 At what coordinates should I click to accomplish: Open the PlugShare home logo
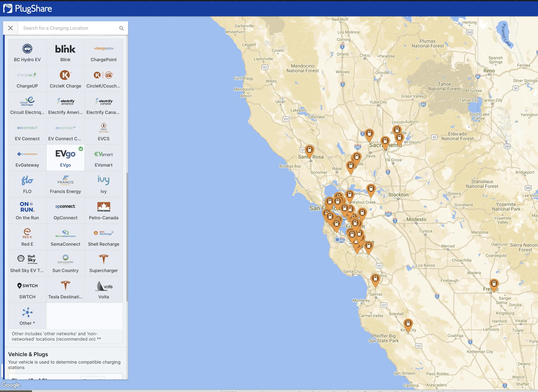28,9
